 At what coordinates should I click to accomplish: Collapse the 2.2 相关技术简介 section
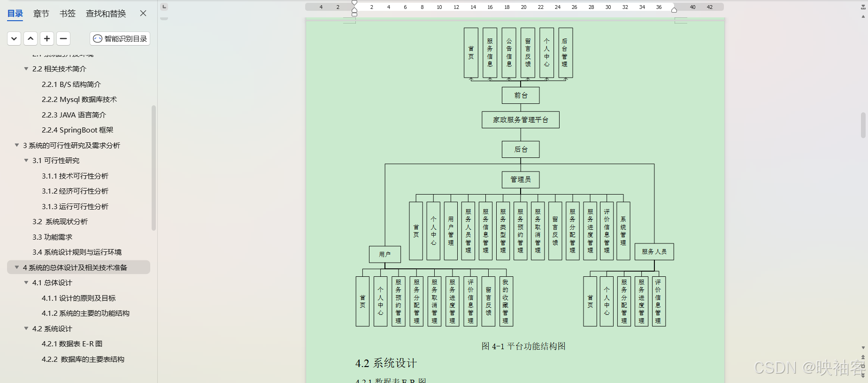click(x=26, y=69)
